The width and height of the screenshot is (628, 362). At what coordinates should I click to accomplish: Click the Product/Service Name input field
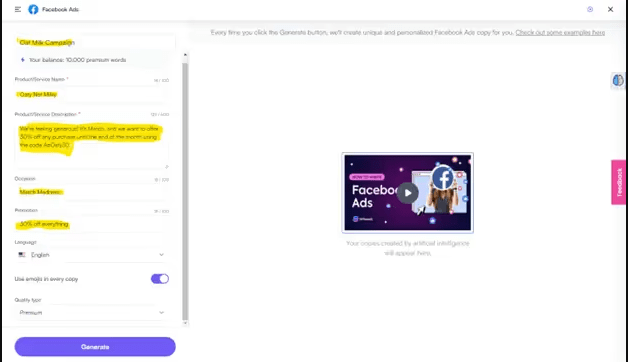tap(92, 95)
